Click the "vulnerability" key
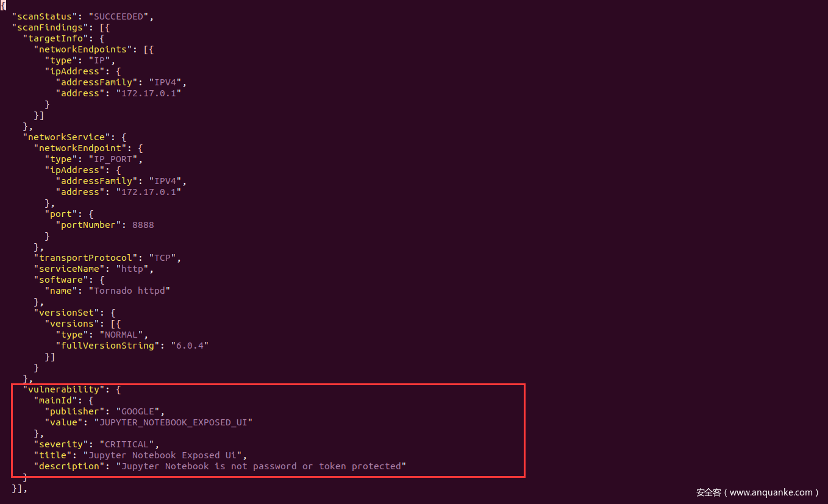The image size is (828, 504). [61, 389]
